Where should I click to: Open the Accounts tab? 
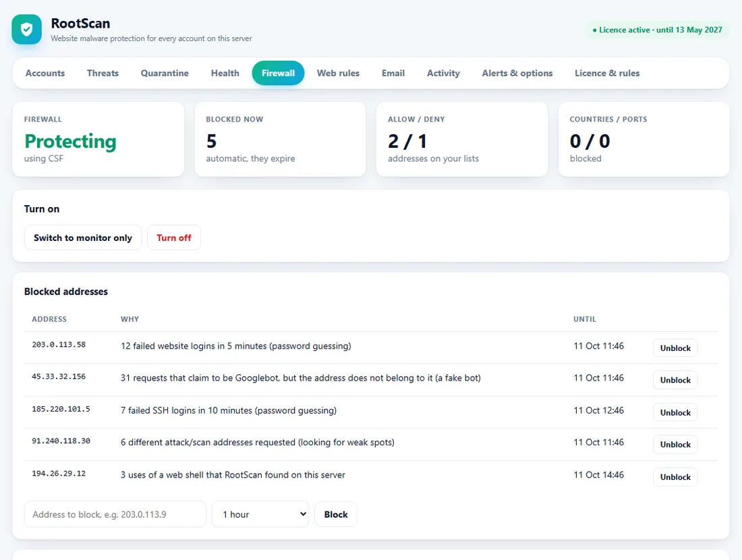45,74
